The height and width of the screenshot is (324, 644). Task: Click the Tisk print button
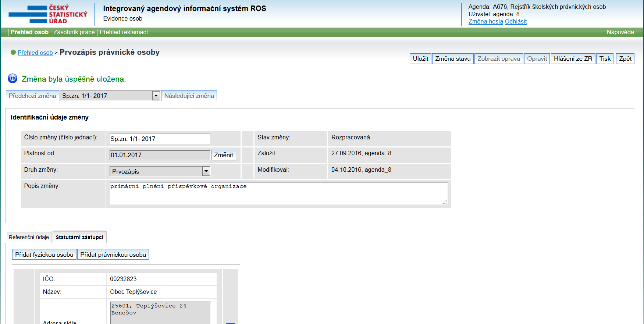point(605,59)
